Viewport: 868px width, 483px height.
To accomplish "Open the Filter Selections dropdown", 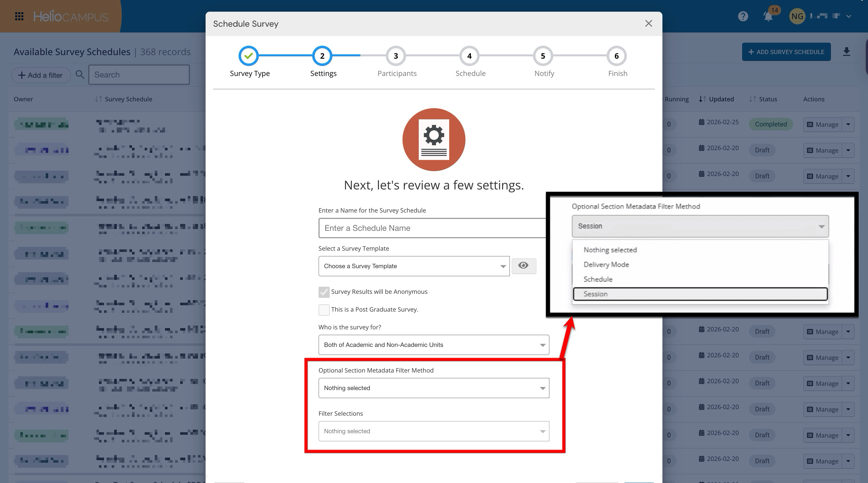I will point(433,431).
